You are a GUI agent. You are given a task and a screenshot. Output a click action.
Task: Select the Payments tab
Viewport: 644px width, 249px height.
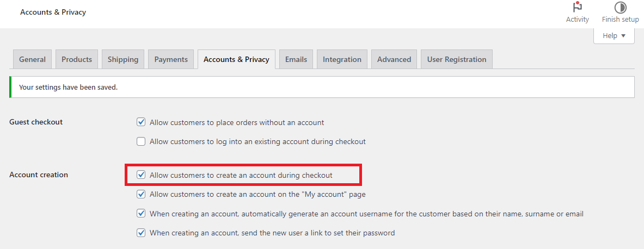pos(171,59)
